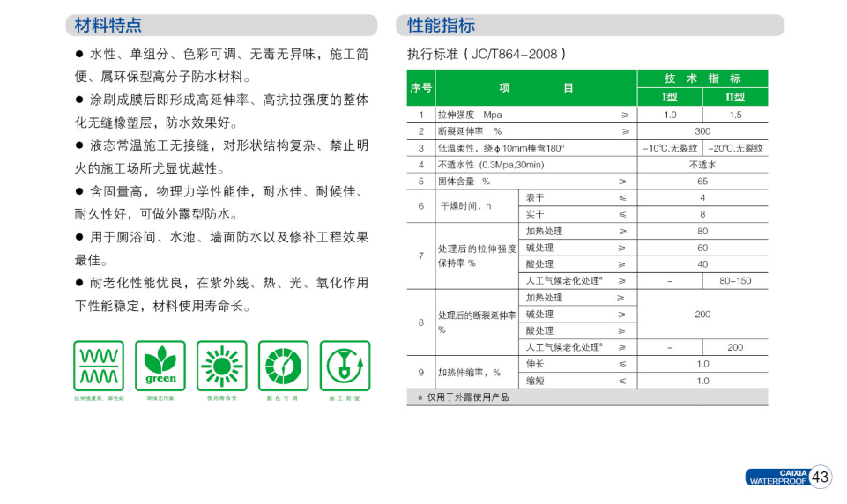Click the 实干 sub-row label

pos(535,214)
